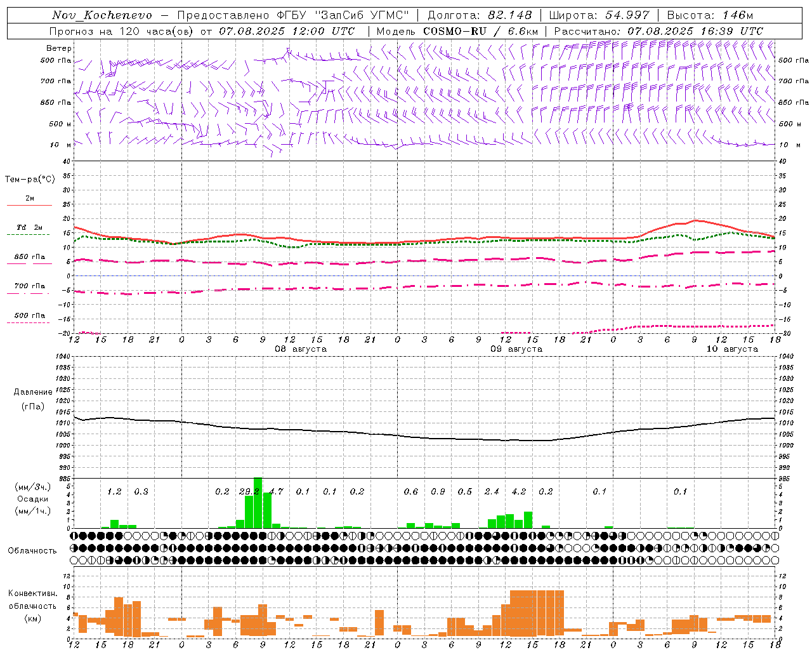Select the '(мм/3ч.)' precipitation unit label

(x=33, y=487)
